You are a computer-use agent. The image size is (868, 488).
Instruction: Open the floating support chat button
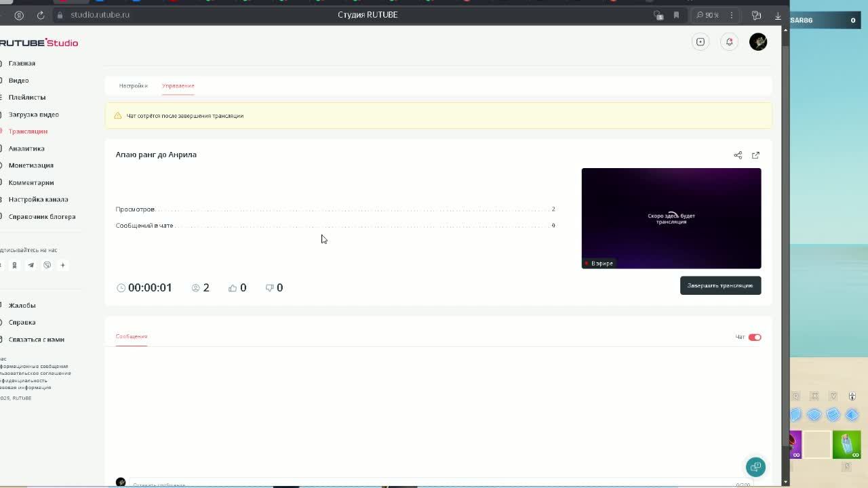pos(755,466)
